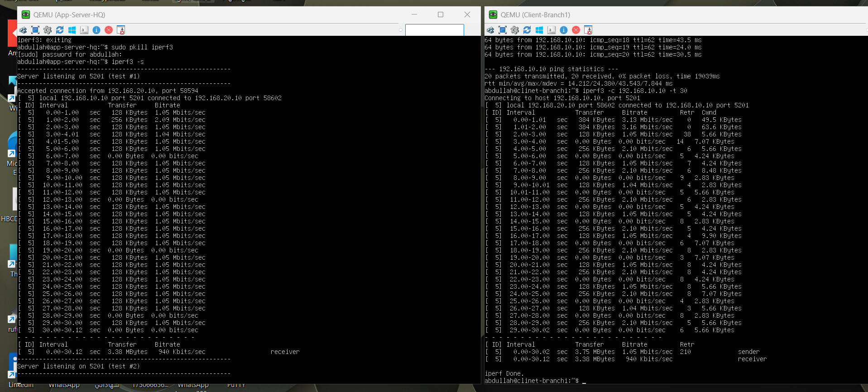Click red disconnect X icon in Client-Branch1 toolbar
The height and width of the screenshot is (392, 868).
576,30
